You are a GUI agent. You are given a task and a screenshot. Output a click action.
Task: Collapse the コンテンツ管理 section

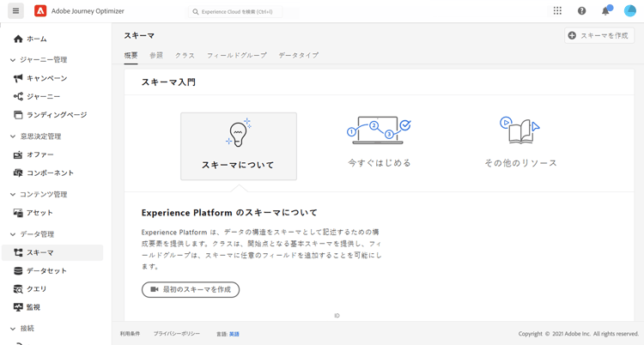click(12, 195)
